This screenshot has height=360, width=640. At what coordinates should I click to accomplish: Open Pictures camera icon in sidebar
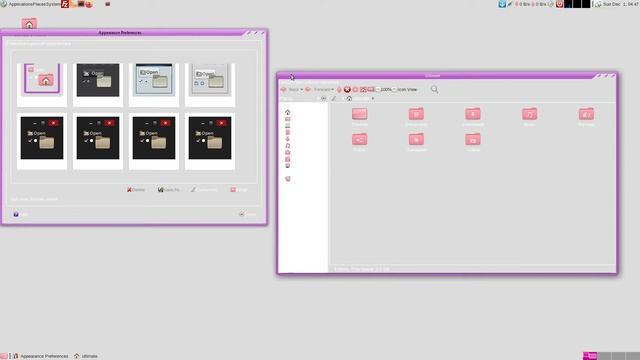point(287,152)
